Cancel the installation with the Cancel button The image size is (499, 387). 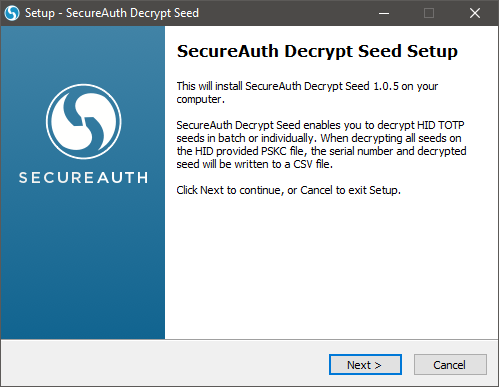click(450, 365)
